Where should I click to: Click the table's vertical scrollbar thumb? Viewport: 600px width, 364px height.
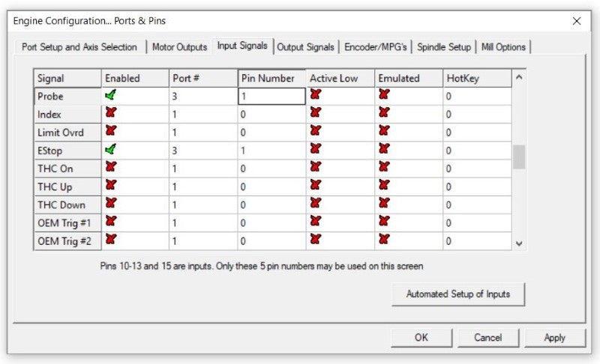(x=518, y=157)
